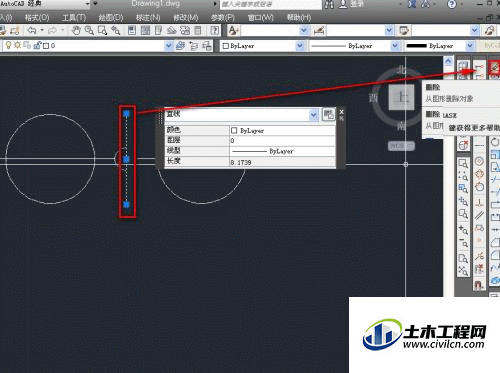Toggle the layer lock padlock icon
Viewport: 500px width, 373px height.
pos(37,45)
